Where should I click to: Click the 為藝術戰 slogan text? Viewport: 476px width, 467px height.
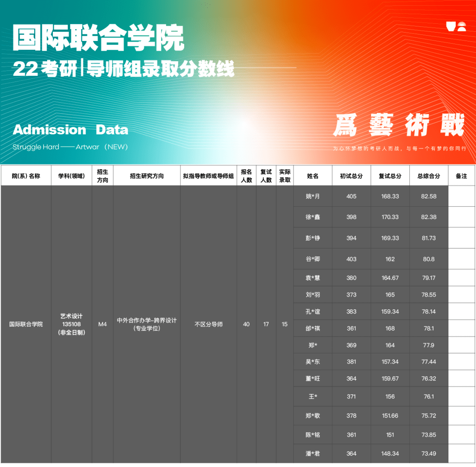point(399,125)
